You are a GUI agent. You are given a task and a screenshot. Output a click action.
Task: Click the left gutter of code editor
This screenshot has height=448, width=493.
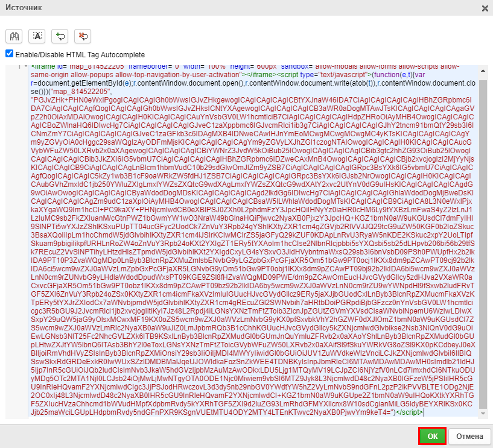click(x=17, y=241)
